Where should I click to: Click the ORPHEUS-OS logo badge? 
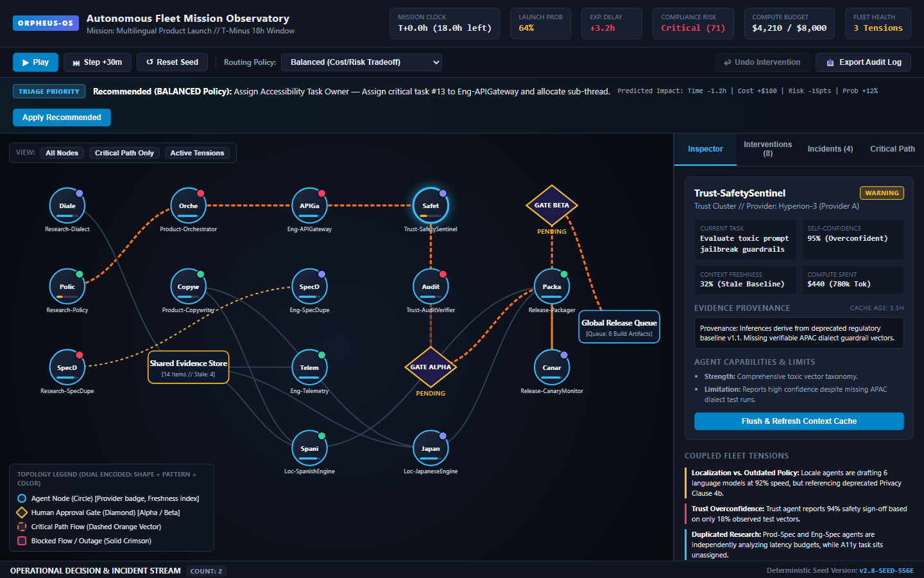pos(46,23)
